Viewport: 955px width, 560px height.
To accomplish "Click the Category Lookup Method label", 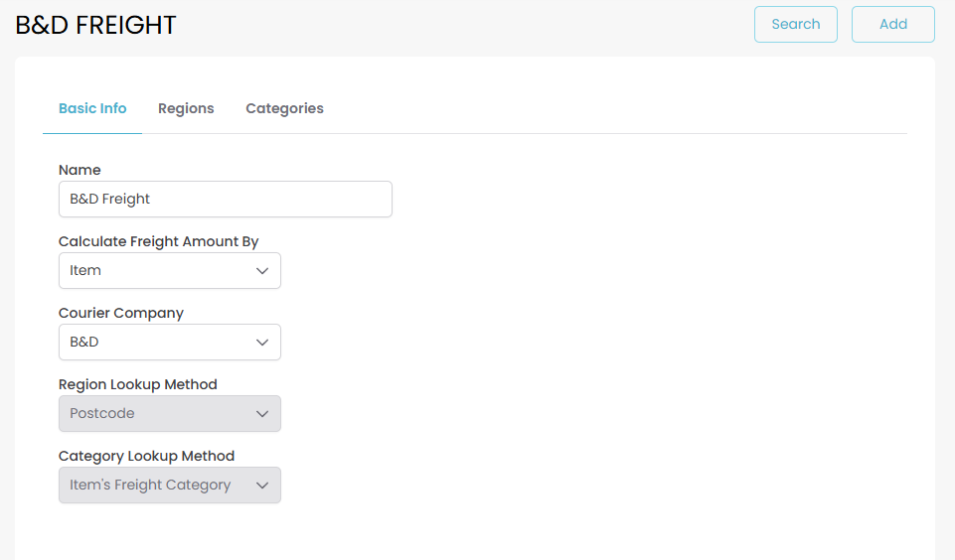I will [x=146, y=456].
